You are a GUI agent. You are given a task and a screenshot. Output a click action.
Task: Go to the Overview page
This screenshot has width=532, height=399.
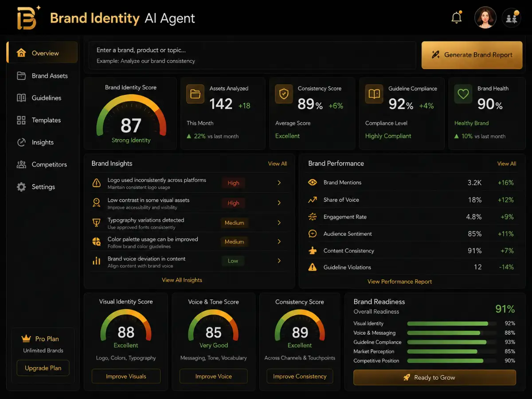point(42,53)
